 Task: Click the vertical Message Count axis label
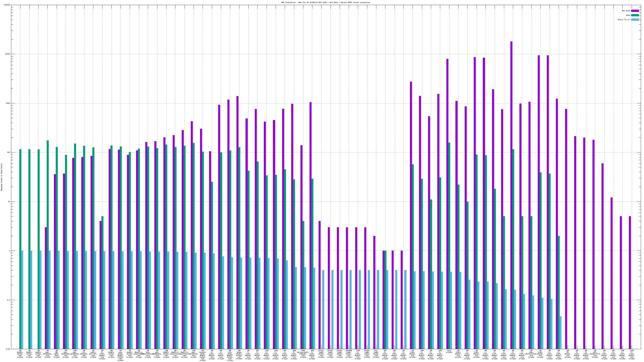[1, 177]
